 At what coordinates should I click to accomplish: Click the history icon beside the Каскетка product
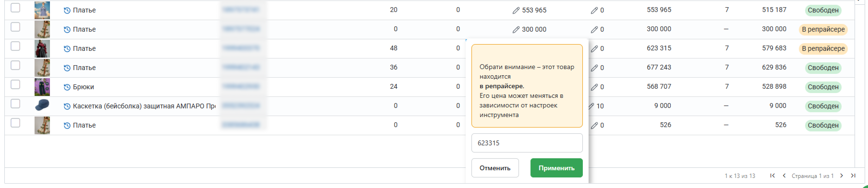(67, 106)
